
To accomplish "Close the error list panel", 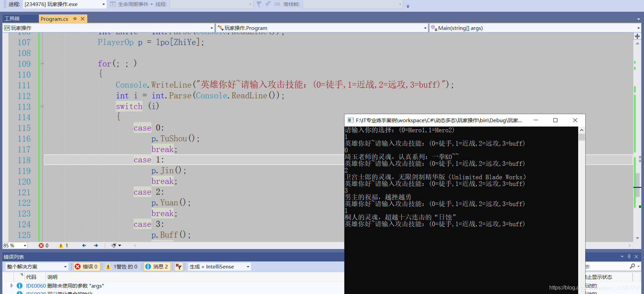I will point(636,257).
